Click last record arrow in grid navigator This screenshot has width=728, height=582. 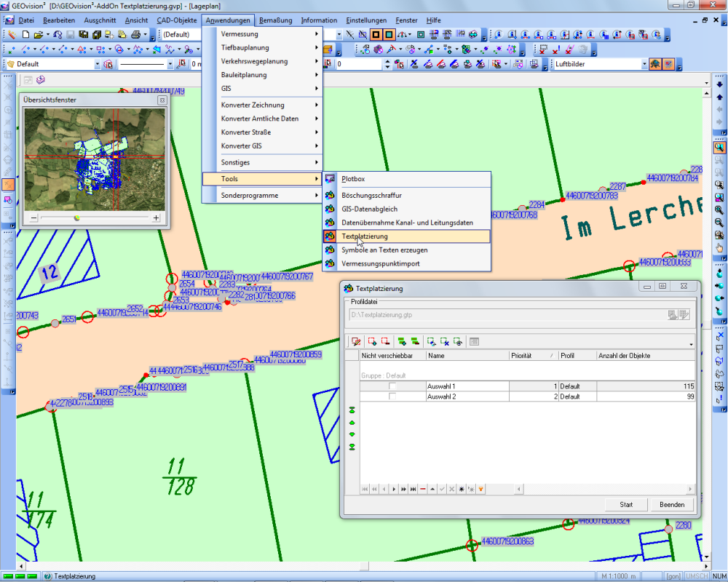(413, 489)
